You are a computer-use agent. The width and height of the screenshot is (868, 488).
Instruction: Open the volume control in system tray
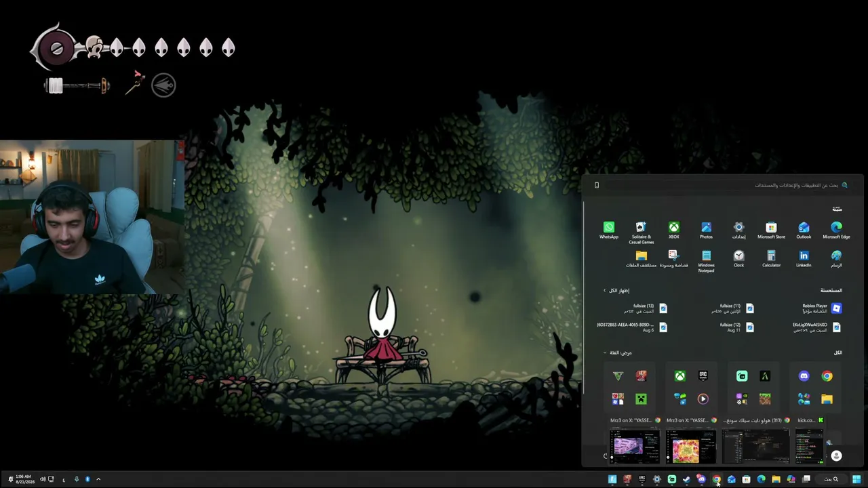click(x=43, y=480)
